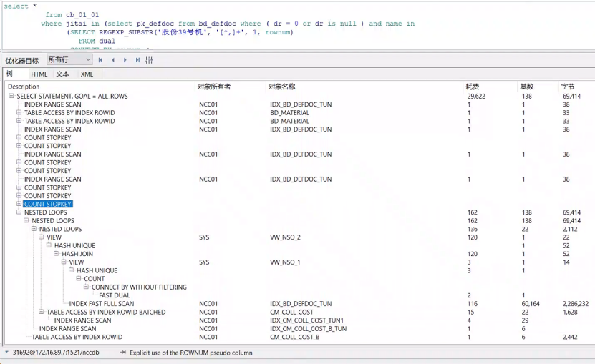Collapse the COUNT node
Viewport: 595px width, 364px height.
click(79, 278)
